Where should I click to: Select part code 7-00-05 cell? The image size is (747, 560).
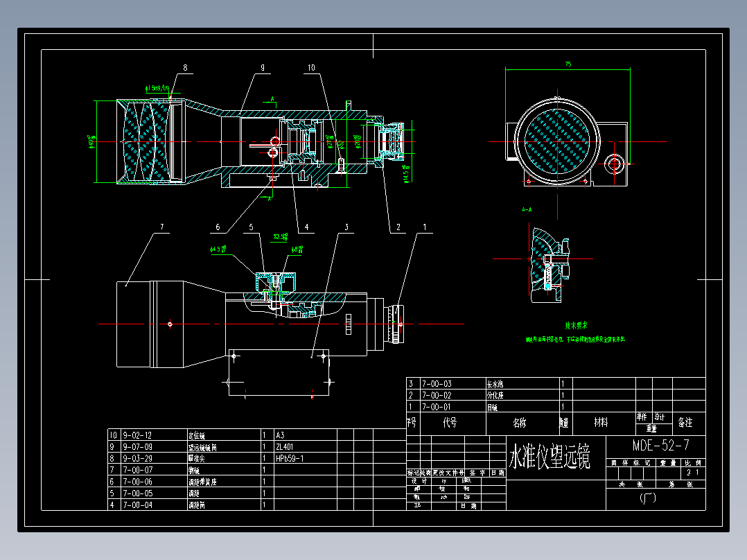click(x=137, y=493)
